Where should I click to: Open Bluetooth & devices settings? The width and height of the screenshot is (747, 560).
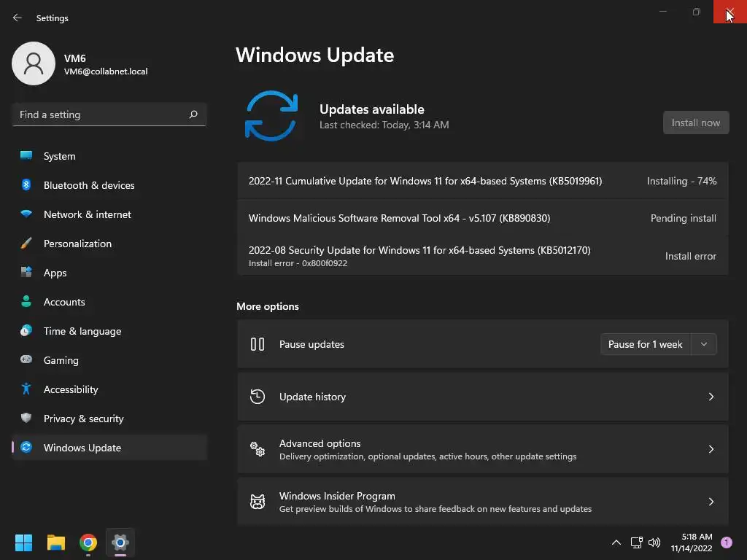tap(109, 184)
